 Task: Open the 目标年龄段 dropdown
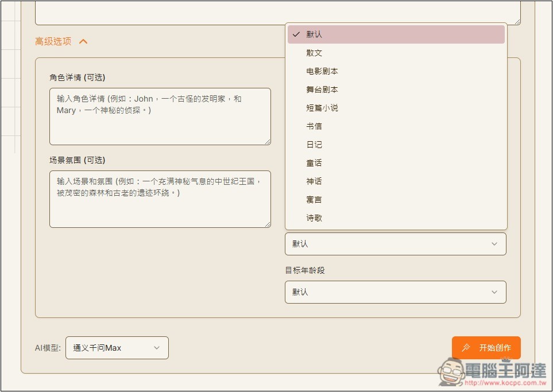tap(395, 292)
